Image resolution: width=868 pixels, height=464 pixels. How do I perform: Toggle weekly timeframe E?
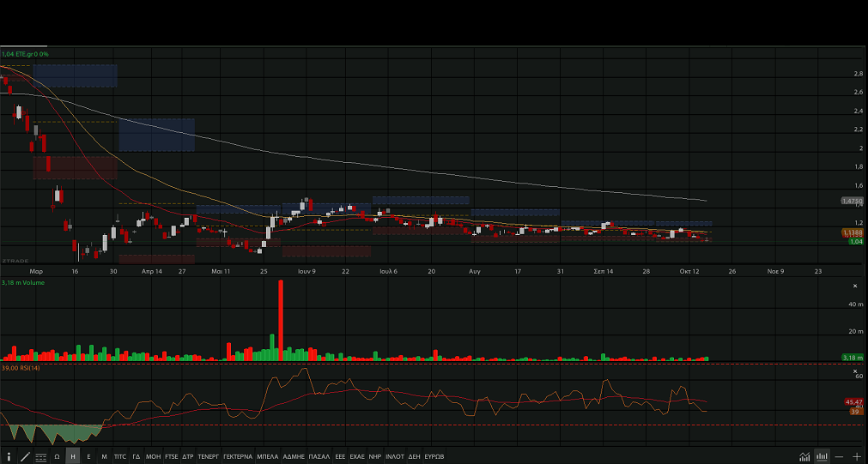pyautogui.click(x=88, y=456)
